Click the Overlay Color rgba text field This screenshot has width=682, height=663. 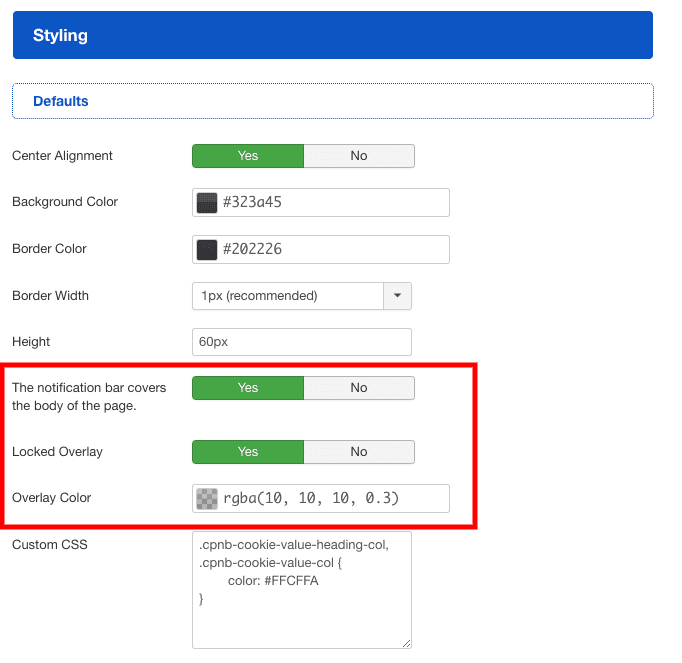coord(330,499)
